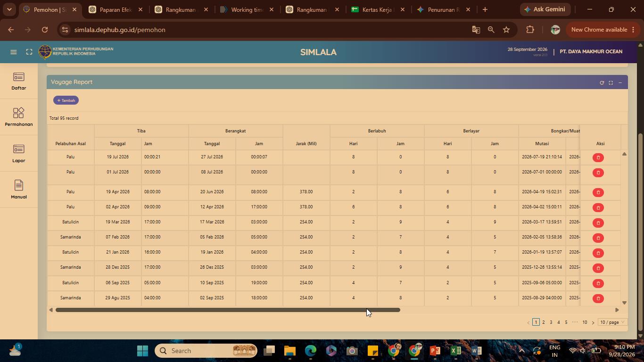This screenshot has height=362, width=644.
Task: Delete the 29 Agu 2025 Samarinda record
Action: [x=598, y=298]
